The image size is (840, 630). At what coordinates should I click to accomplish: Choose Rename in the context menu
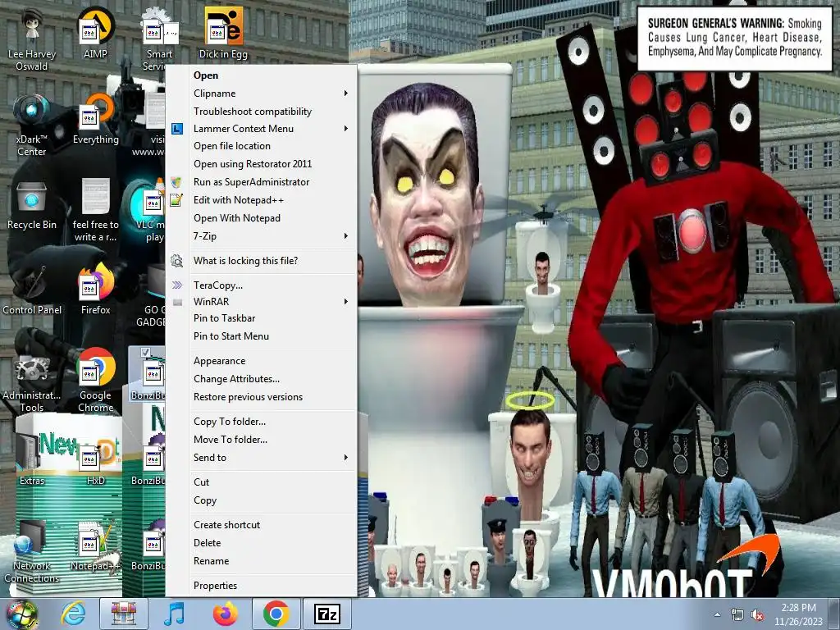[261, 561]
